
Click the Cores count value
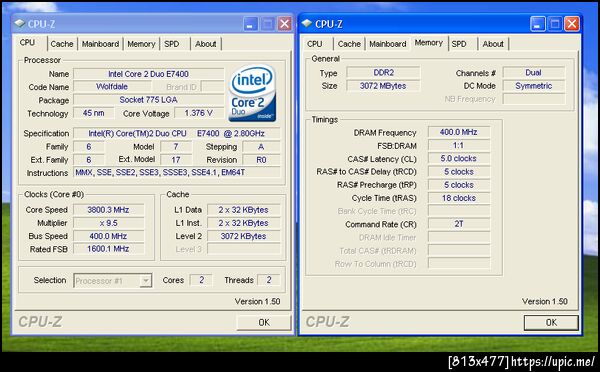click(201, 280)
